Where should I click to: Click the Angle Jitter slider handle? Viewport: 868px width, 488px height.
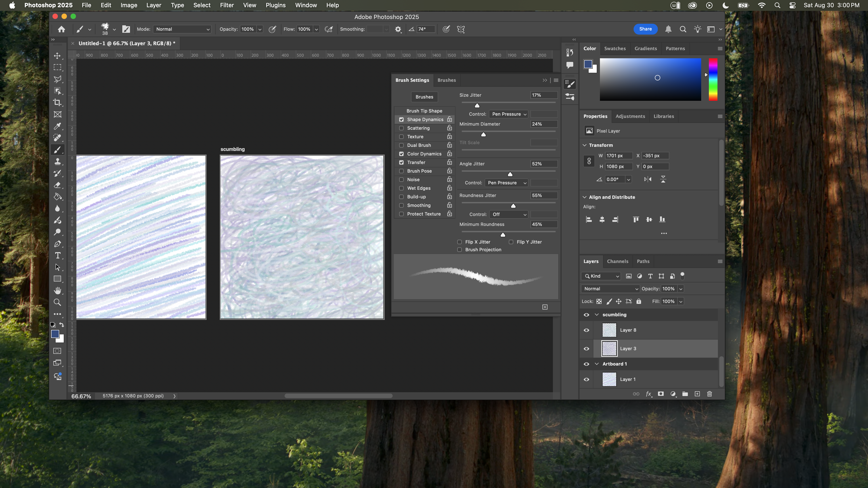(510, 174)
